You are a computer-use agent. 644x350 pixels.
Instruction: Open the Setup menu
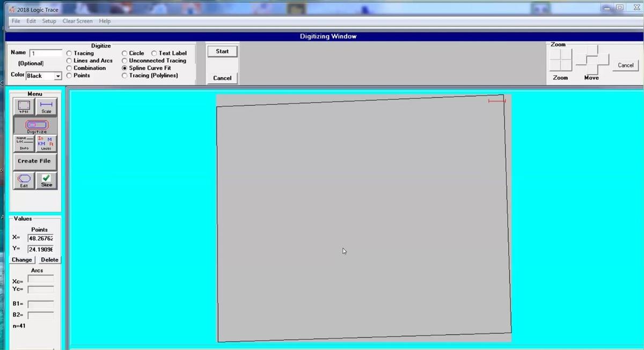tap(49, 21)
